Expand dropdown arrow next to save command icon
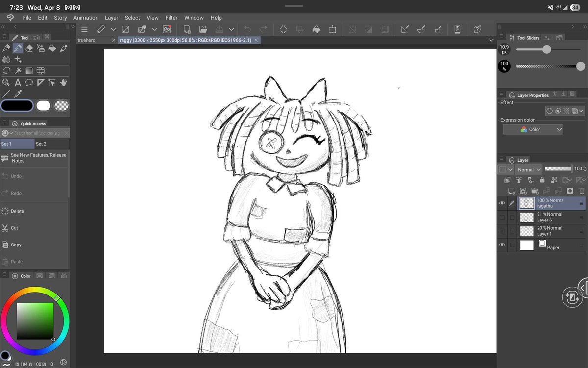588x368 pixels. [x=232, y=29]
